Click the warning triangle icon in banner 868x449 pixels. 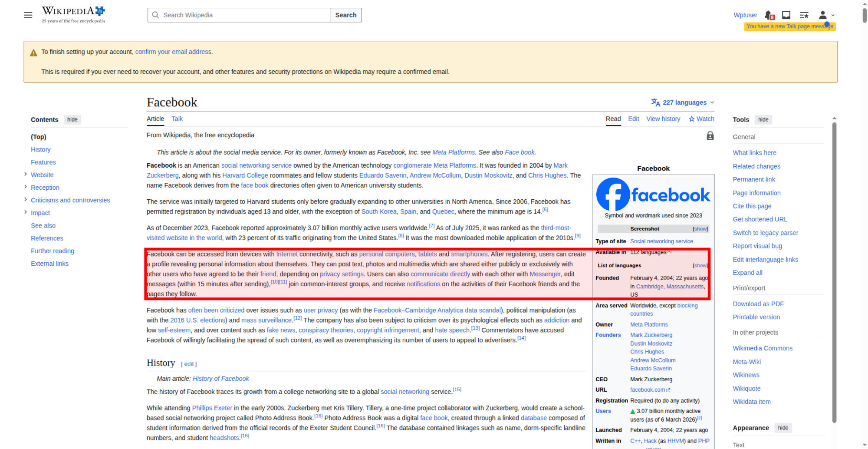pyautogui.click(x=33, y=53)
